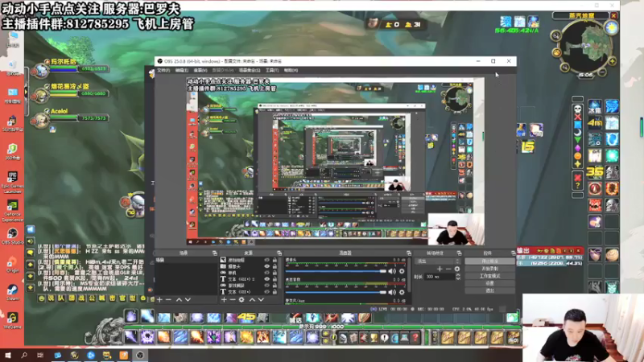Select the green triangle raid marker

[x=577, y=140]
